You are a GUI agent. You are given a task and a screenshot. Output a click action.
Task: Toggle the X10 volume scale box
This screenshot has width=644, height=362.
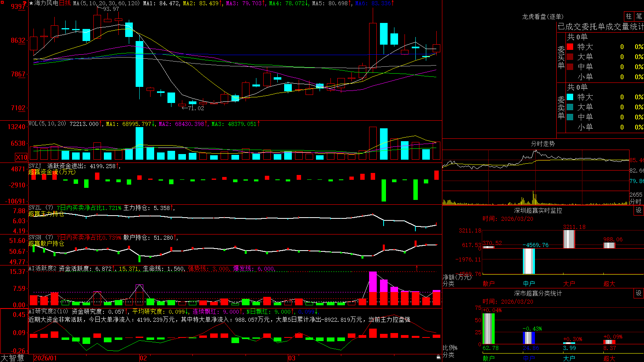(x=21, y=157)
